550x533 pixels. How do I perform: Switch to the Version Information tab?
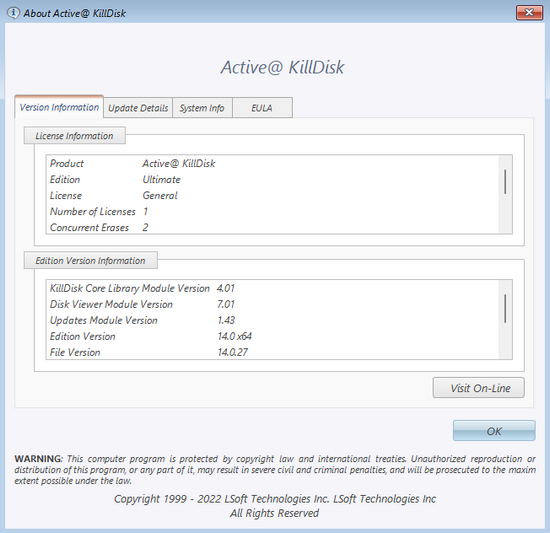coord(59,107)
